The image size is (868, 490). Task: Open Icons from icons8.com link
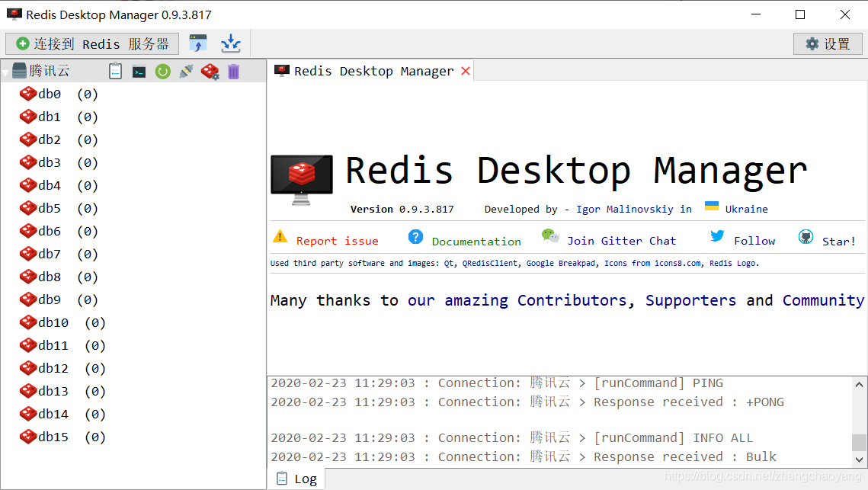tap(652, 264)
